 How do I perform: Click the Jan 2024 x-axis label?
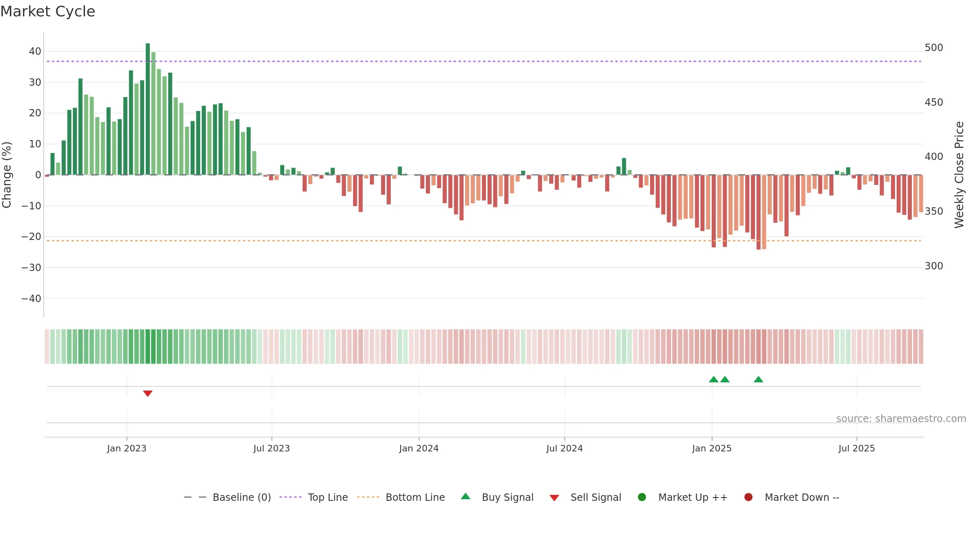click(419, 448)
